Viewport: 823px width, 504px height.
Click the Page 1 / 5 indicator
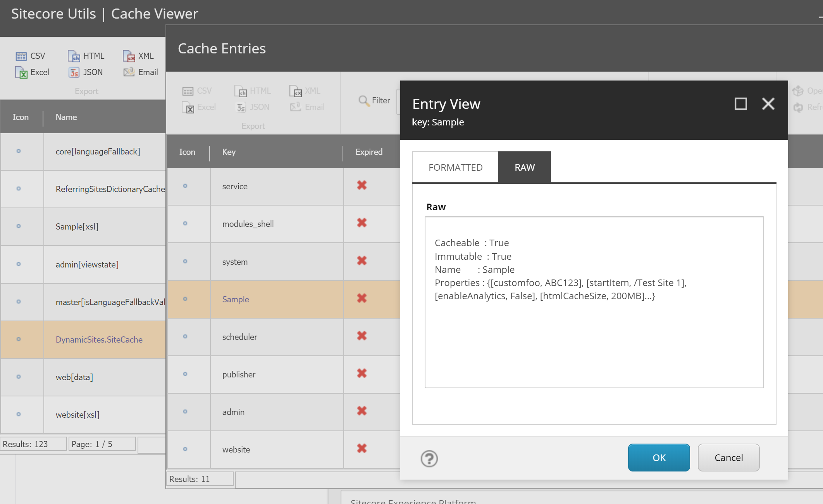click(x=102, y=444)
